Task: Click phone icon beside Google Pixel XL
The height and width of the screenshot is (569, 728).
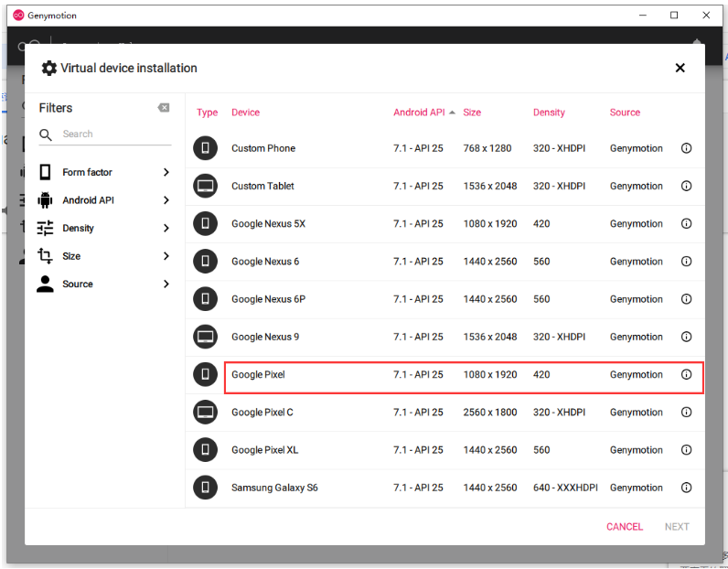Action: 205,450
